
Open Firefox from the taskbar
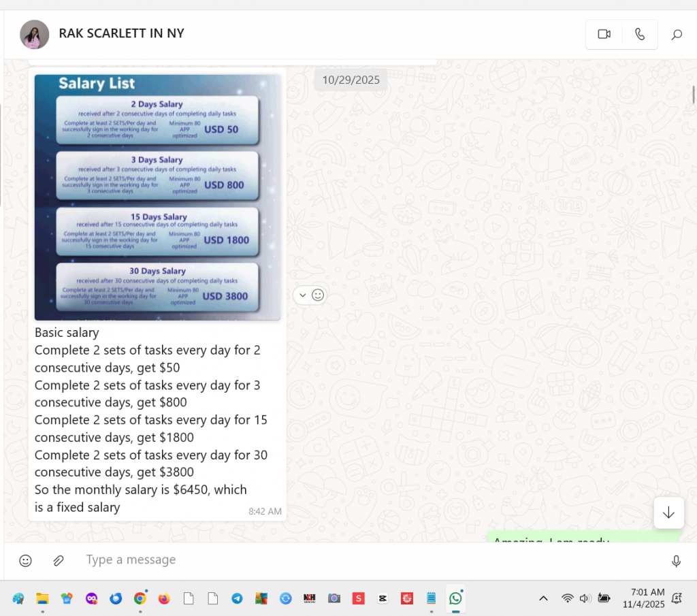pos(164,598)
